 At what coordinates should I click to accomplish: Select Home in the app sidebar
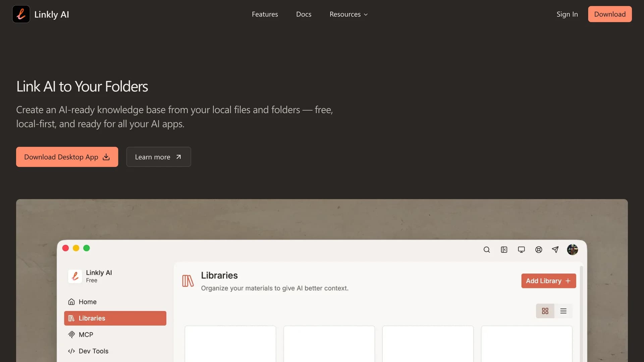115,302
